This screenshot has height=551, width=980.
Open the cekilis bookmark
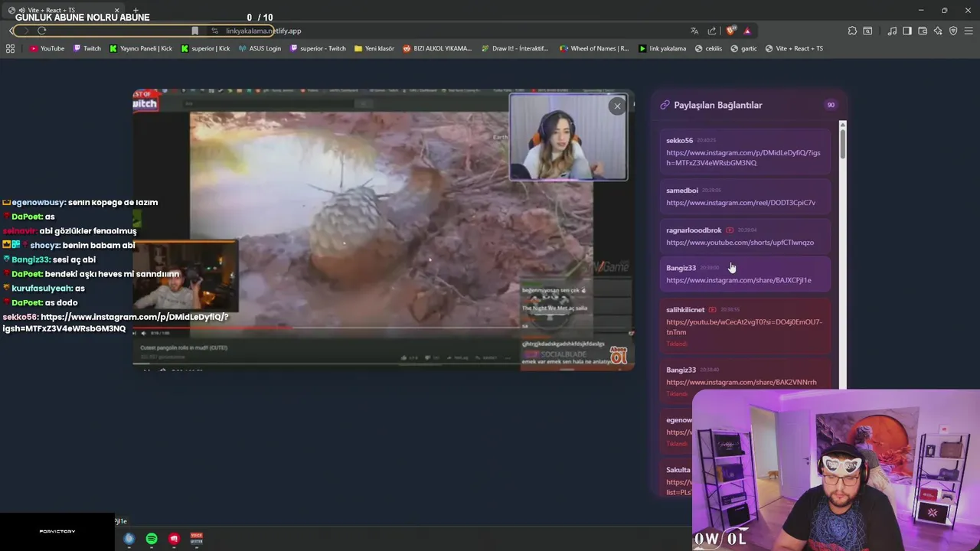708,48
